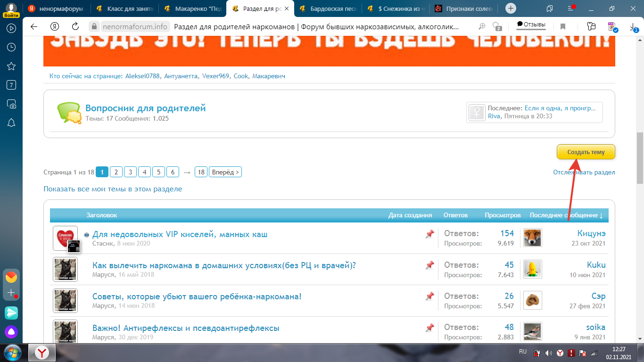644x362 pixels.
Task: Click the screenshot camera icon in sidebar
Action: 11,104
